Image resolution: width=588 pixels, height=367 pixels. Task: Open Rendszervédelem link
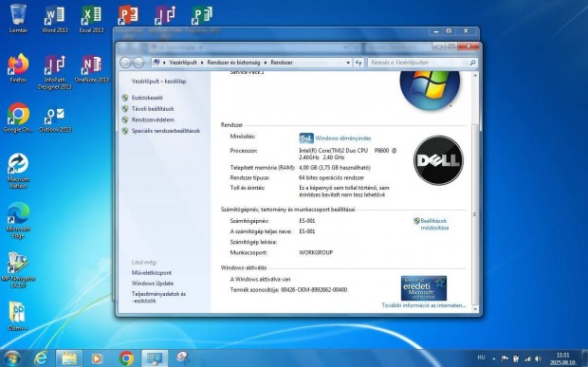(153, 119)
